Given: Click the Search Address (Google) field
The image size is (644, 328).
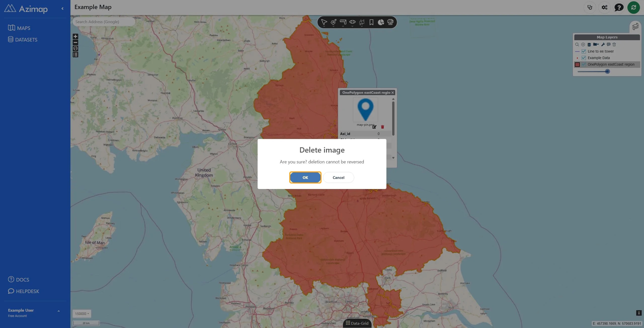Looking at the screenshot, I should [104, 22].
